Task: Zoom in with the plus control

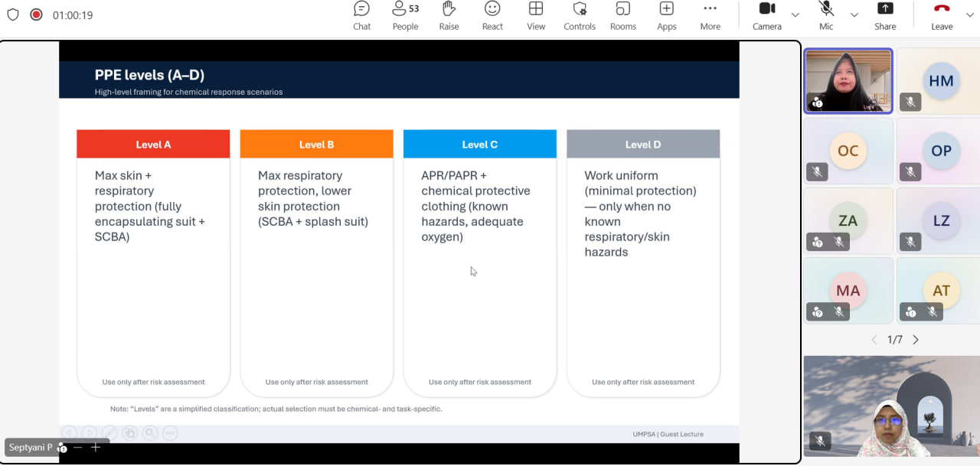Action: (96, 448)
